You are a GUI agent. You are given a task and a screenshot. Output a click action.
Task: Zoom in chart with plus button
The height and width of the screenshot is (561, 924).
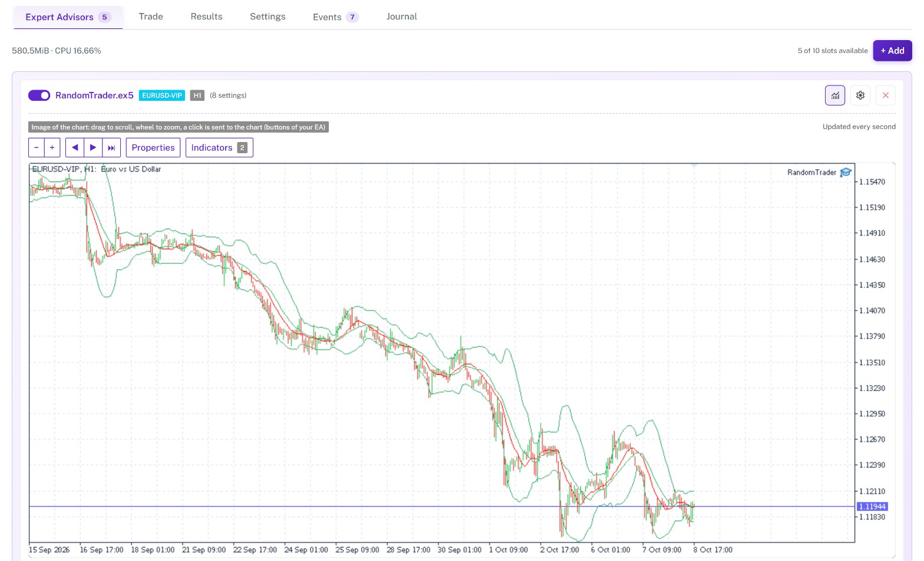(x=52, y=147)
